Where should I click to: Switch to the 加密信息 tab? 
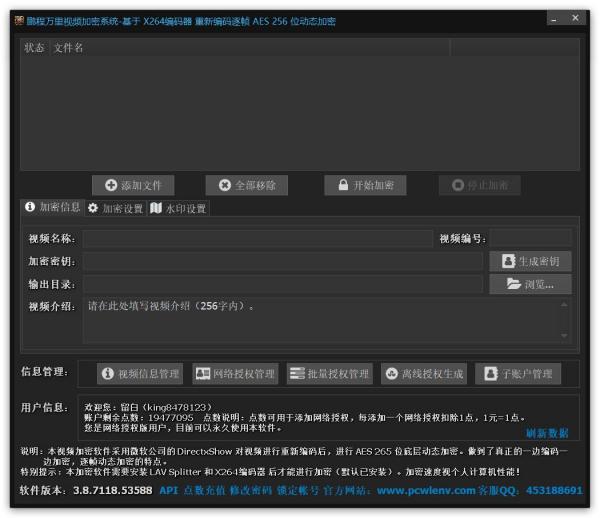52,207
